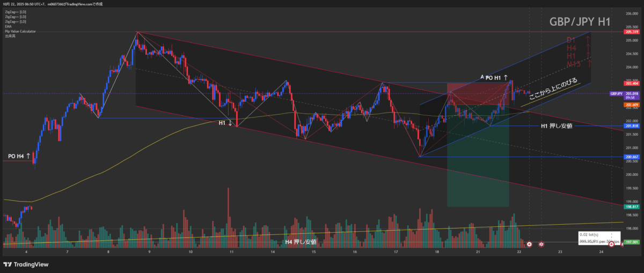Select the 'ここから上にのびる' annotation text
The height and width of the screenshot is (273, 644).
(553, 90)
